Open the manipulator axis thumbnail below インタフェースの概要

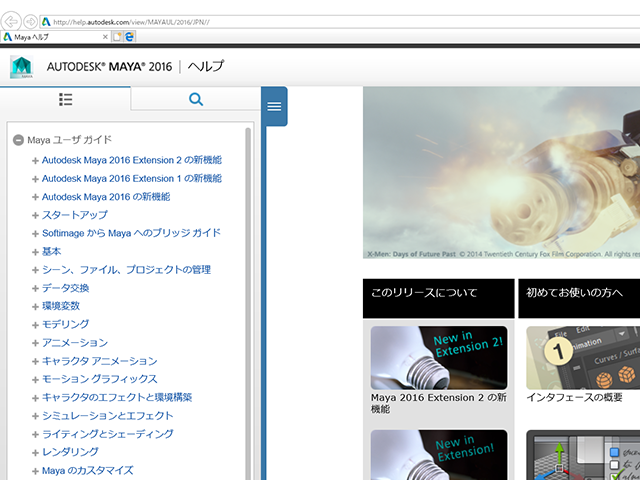click(583, 455)
